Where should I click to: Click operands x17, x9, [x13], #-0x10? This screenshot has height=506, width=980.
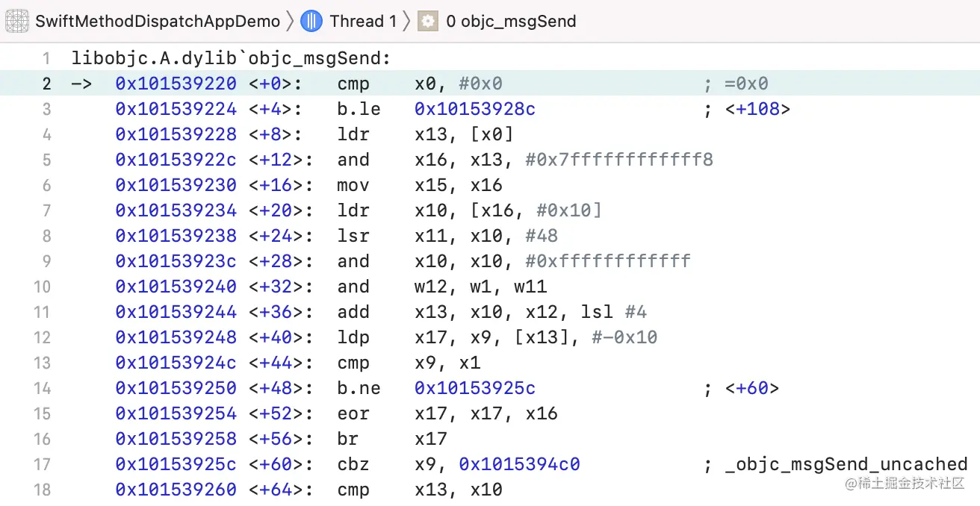tap(536, 337)
